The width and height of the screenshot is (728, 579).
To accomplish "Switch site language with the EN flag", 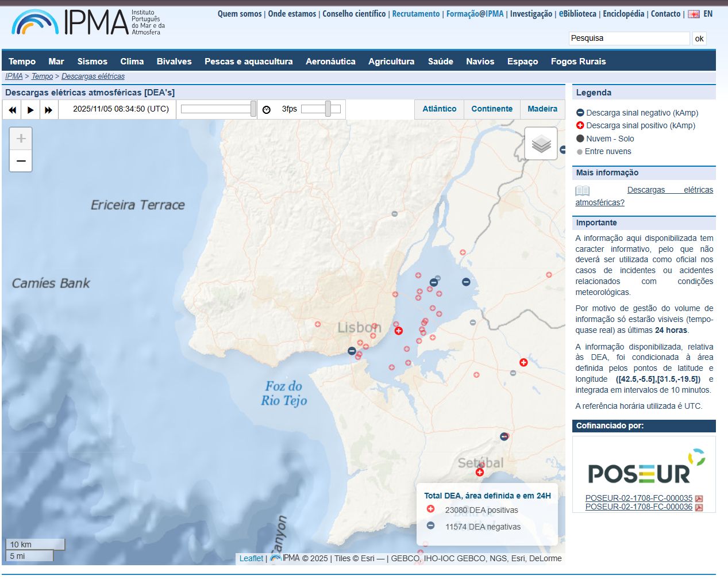I will (695, 13).
